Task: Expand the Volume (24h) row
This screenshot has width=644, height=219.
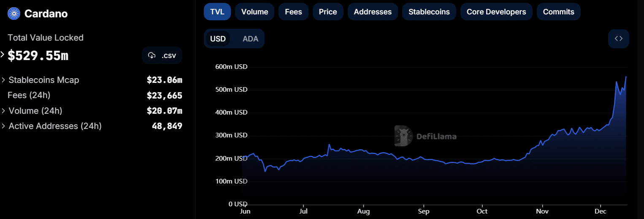Action: [x=4, y=111]
